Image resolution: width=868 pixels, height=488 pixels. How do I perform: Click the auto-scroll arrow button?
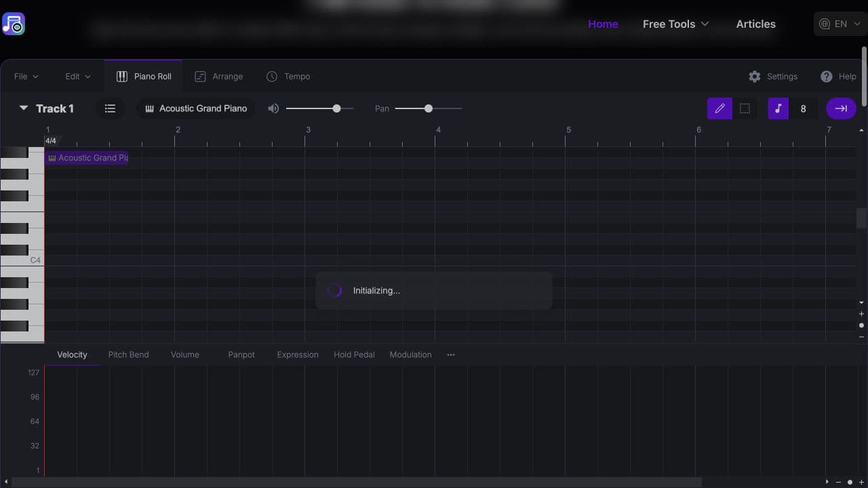point(841,108)
